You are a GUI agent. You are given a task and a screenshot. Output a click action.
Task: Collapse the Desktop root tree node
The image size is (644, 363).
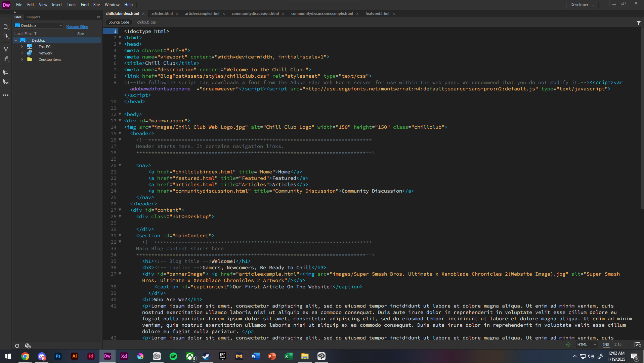[x=16, y=40]
